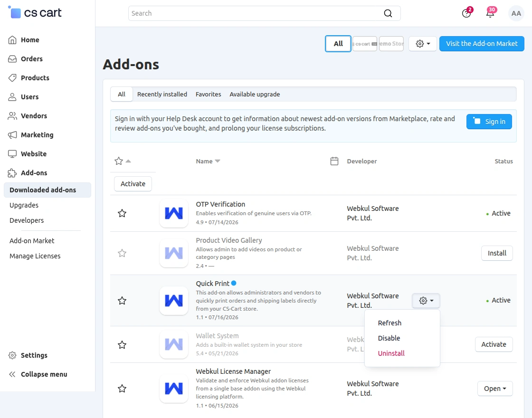Click the Product Video Gallery add-on logo
The width and height of the screenshot is (532, 418).
[x=174, y=253]
